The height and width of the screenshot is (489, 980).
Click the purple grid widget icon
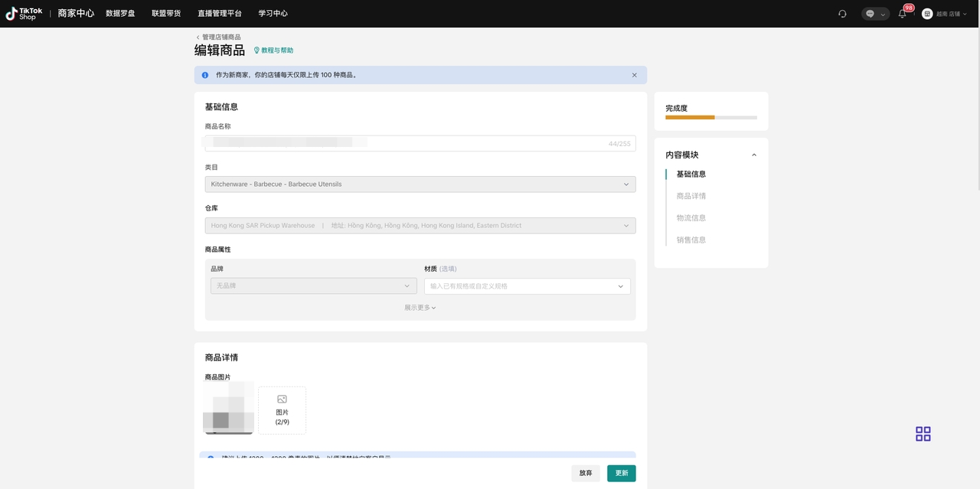(x=923, y=434)
